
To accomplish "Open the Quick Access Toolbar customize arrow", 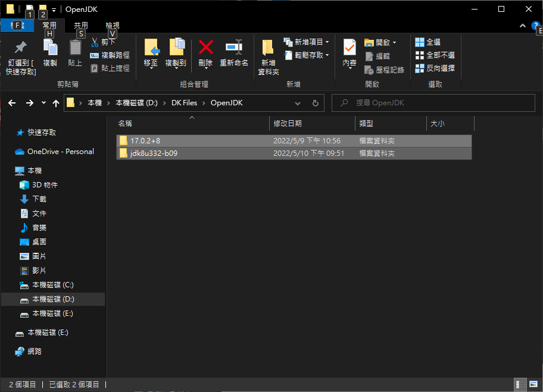I will click(x=54, y=10).
